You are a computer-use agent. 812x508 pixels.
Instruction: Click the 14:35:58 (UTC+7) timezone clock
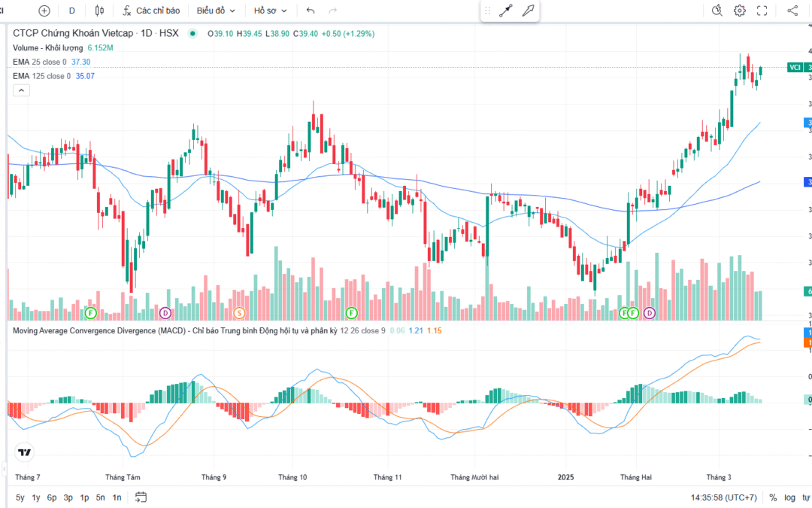(x=724, y=497)
